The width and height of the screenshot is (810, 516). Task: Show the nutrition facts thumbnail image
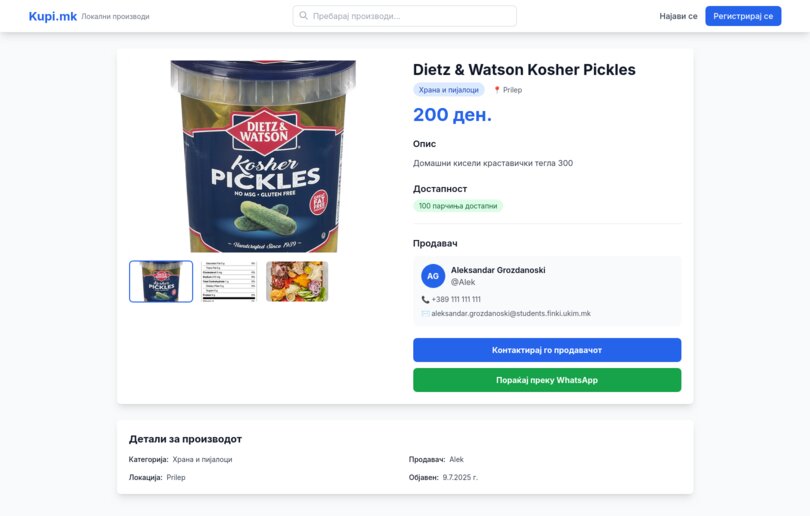(229, 281)
